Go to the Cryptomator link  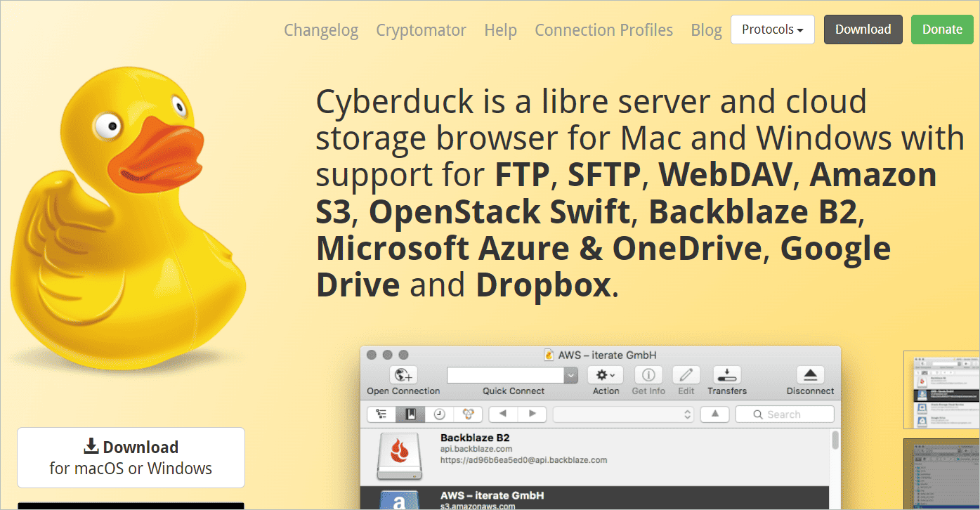[x=421, y=30]
